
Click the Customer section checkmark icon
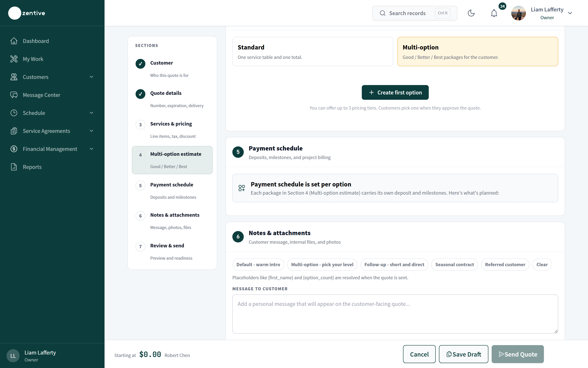140,64
